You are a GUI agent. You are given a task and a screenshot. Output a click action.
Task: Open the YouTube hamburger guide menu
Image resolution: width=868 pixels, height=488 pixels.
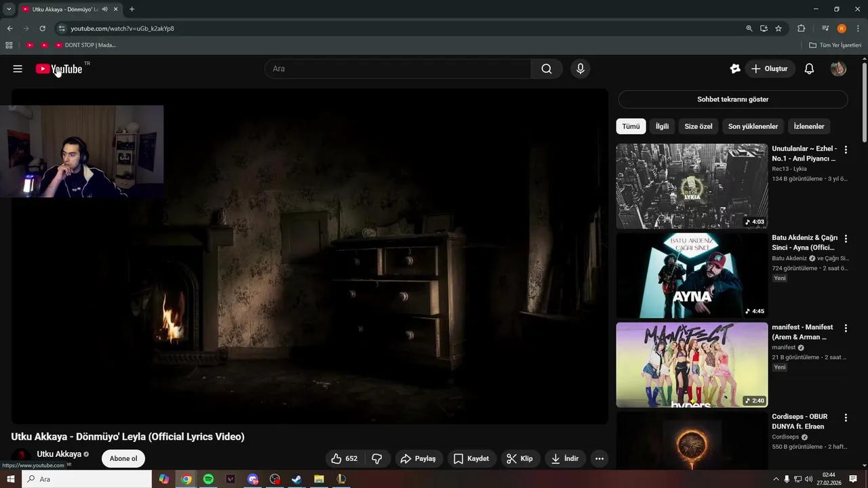pyautogui.click(x=18, y=68)
